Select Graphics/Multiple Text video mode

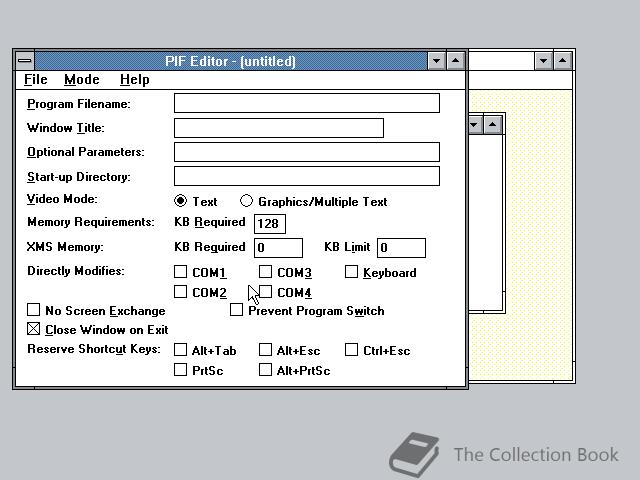coord(247,201)
